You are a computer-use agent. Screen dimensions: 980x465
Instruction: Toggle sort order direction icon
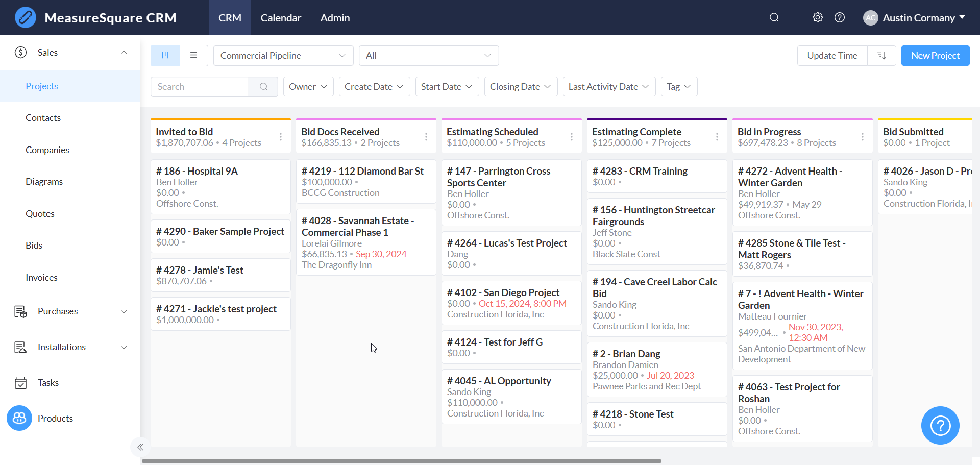click(x=881, y=55)
